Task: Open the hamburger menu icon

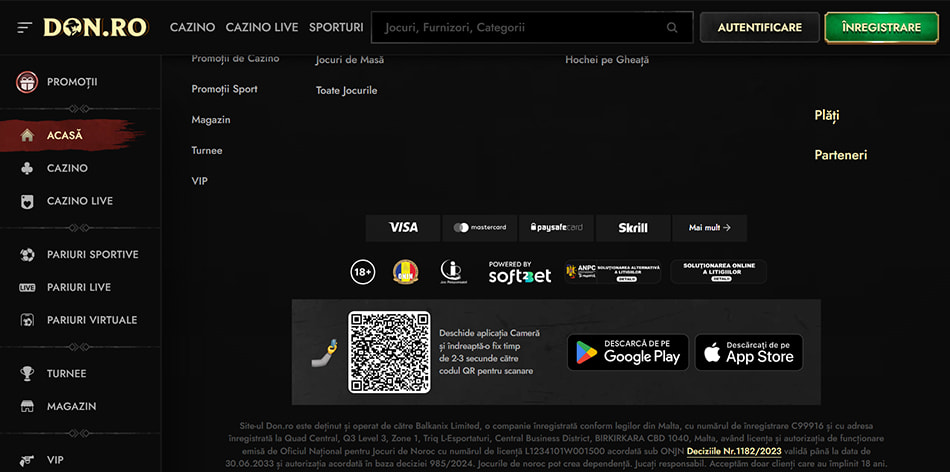Action: point(25,28)
